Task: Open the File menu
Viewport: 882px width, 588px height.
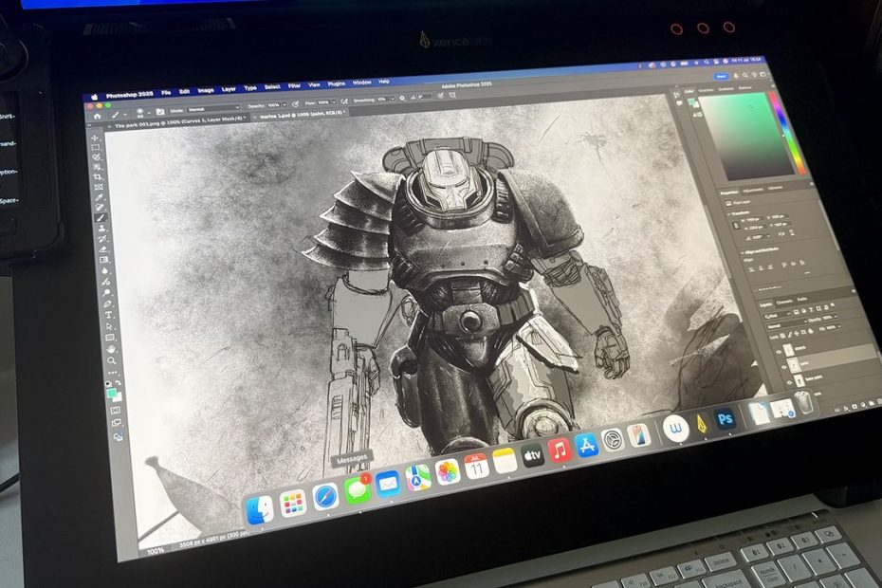Action: pos(166,92)
